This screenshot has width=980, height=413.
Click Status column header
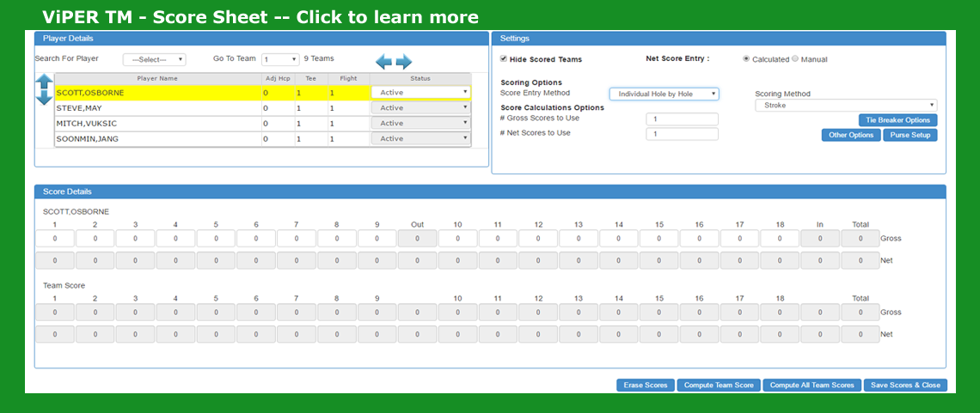(x=420, y=79)
